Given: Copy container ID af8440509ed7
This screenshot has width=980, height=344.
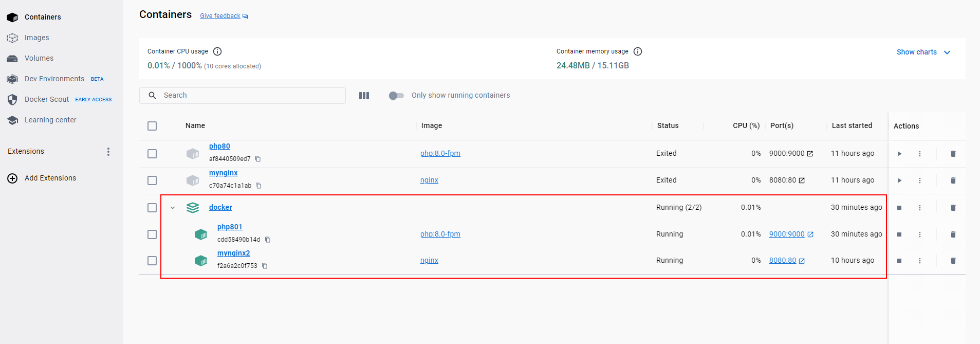Looking at the screenshot, I should 258,159.
